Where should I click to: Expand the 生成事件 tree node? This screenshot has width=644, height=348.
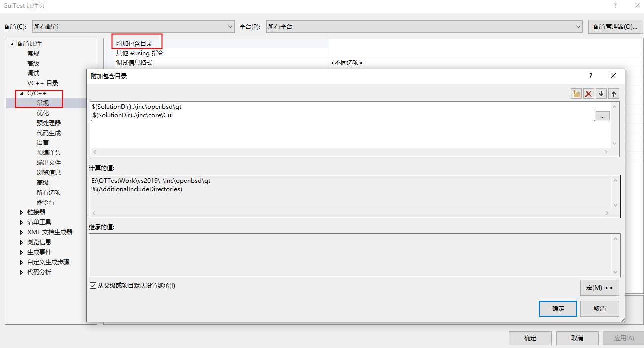(21, 252)
